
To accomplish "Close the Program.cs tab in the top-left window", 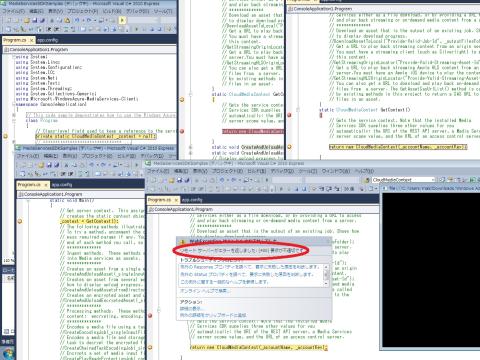I will 31,40.
